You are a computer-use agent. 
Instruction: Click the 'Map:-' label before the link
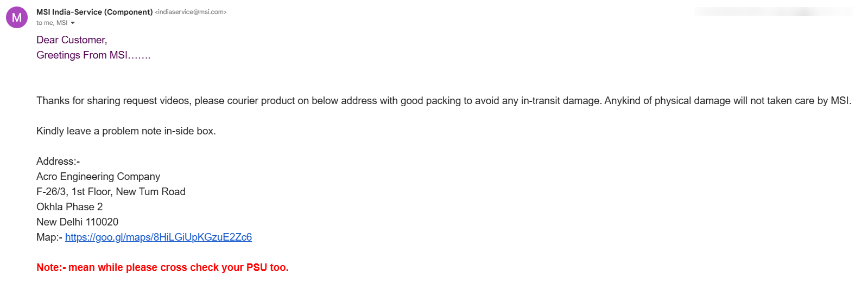49,237
